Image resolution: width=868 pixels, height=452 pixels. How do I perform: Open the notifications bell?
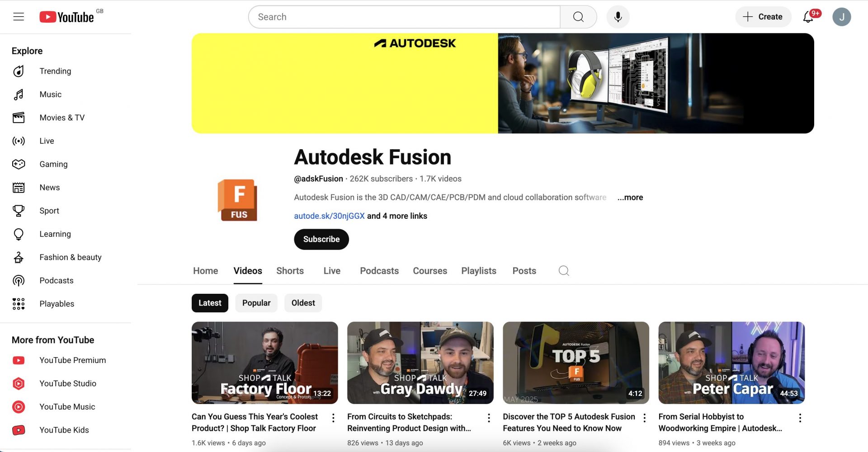(x=809, y=17)
